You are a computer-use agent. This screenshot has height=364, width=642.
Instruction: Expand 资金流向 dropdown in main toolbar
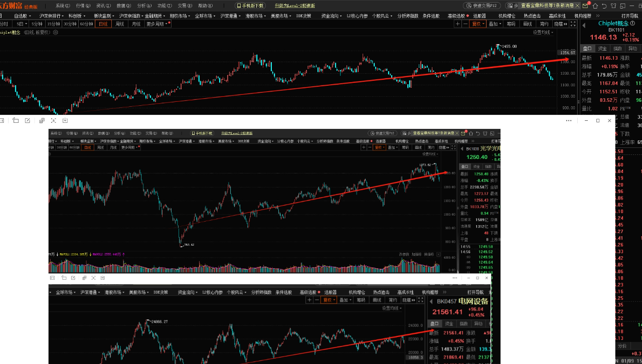(x=332, y=16)
